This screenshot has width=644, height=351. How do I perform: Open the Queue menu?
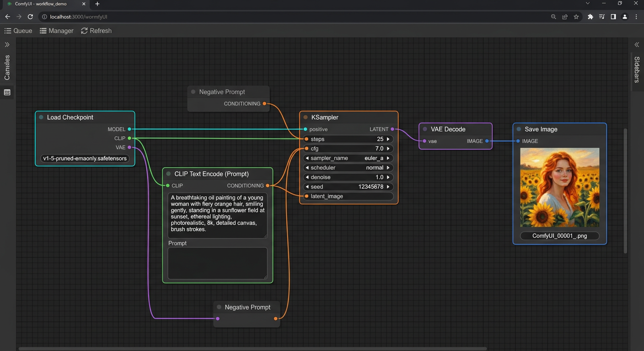18,31
